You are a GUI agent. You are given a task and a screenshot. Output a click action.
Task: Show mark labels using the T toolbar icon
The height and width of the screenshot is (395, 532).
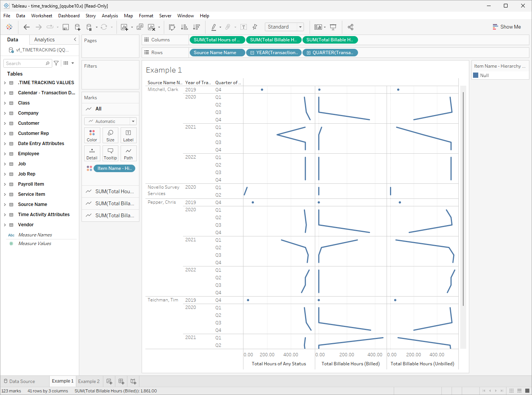243,27
